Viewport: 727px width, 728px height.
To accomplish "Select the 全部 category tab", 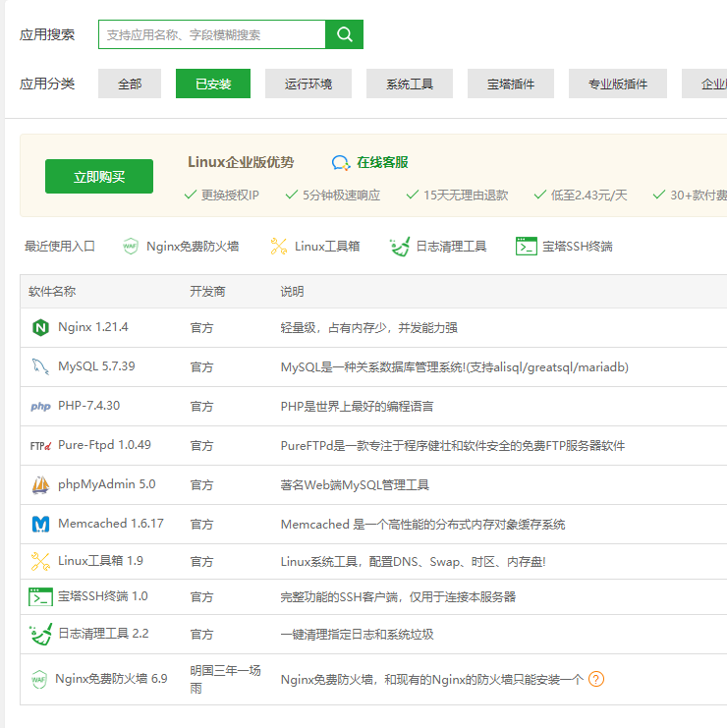I will pos(130,84).
